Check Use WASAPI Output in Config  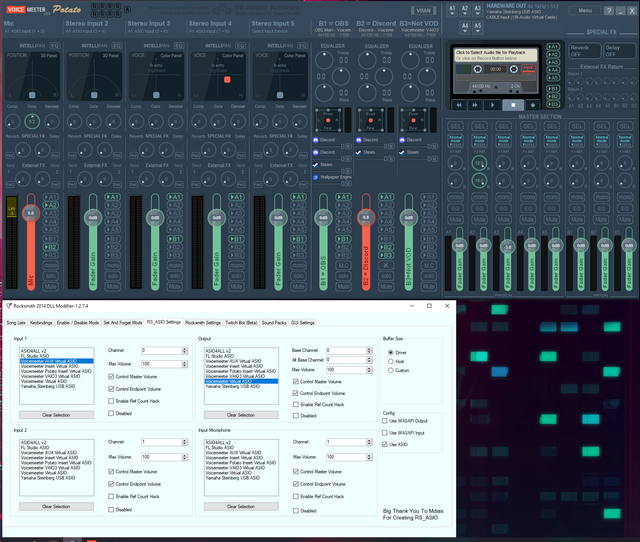click(x=384, y=420)
